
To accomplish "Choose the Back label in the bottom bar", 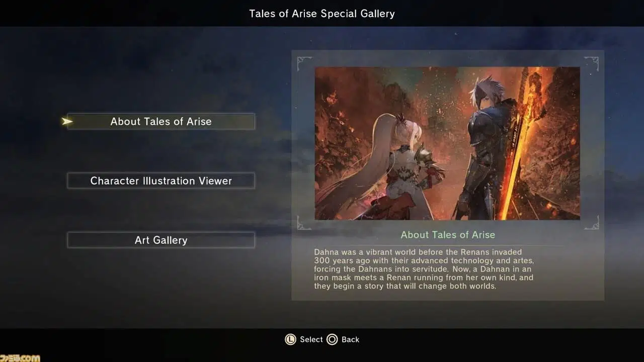I will (350, 339).
